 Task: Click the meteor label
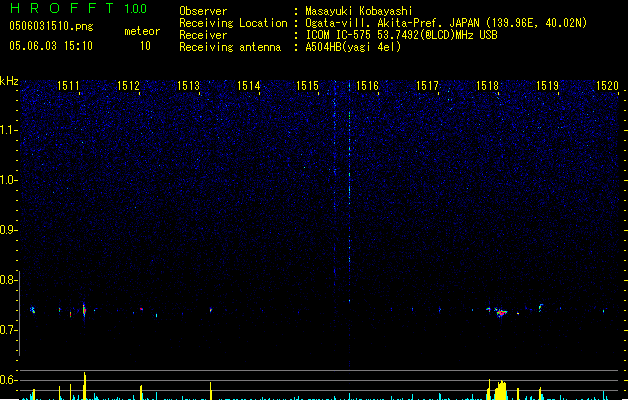(x=142, y=31)
